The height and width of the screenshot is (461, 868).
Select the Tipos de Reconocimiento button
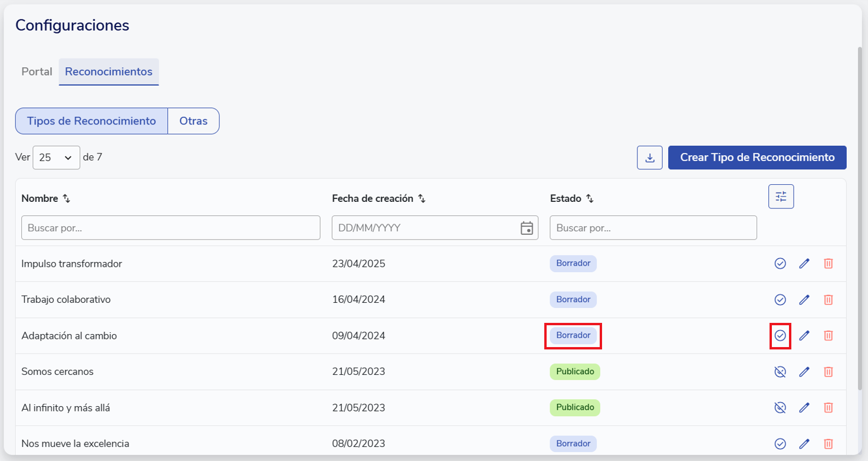click(91, 121)
